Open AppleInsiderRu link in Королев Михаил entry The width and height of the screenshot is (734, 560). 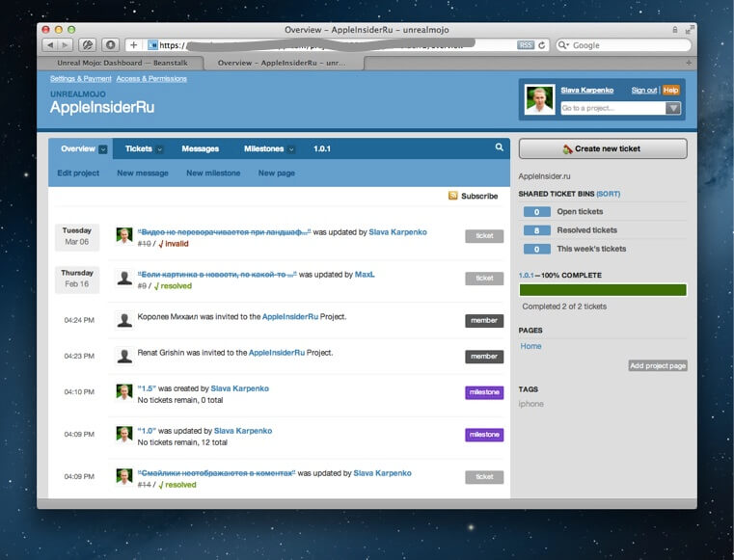290,317
